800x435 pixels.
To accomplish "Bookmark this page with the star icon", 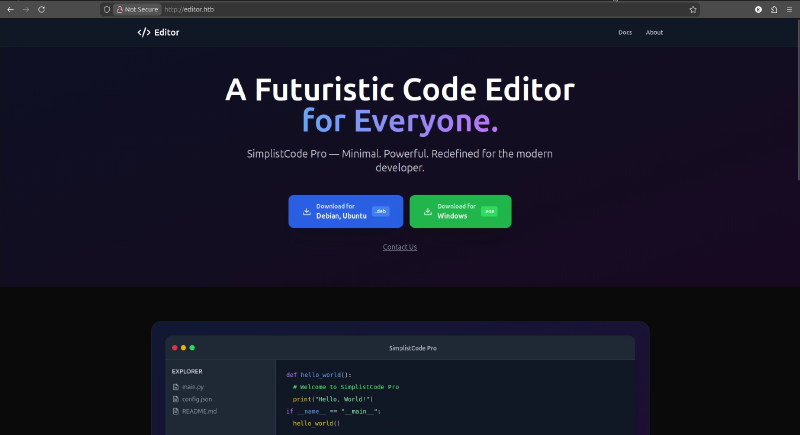I will (x=693, y=9).
